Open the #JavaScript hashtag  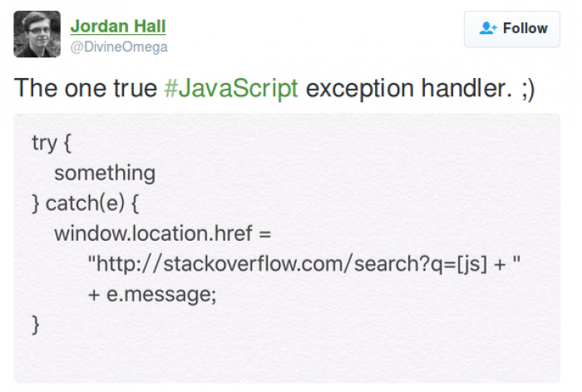(x=231, y=88)
